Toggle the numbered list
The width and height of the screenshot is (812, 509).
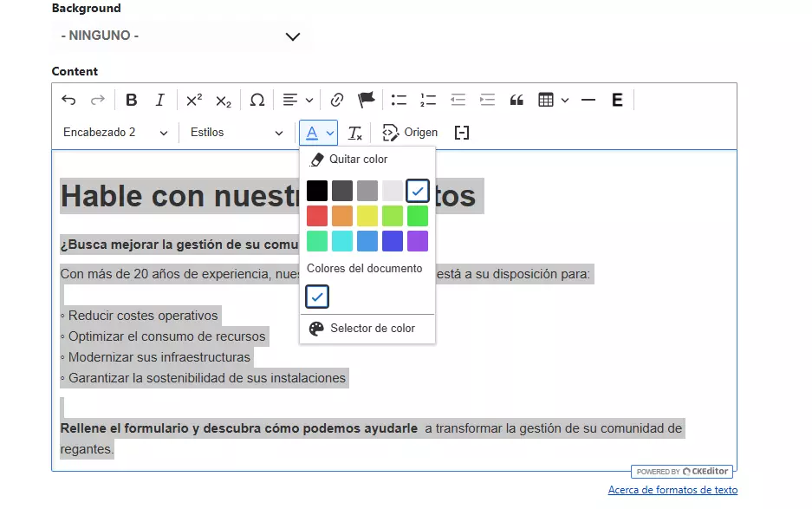tap(427, 100)
